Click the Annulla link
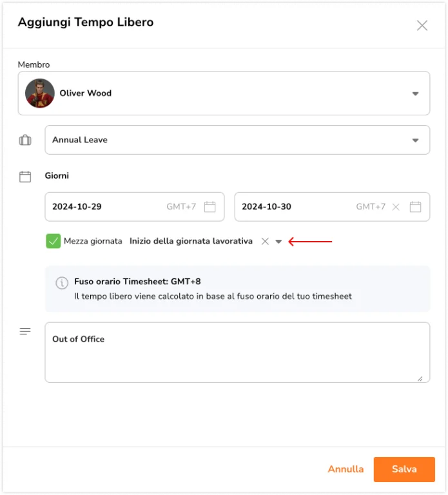This screenshot has width=448, height=495. [x=346, y=469]
